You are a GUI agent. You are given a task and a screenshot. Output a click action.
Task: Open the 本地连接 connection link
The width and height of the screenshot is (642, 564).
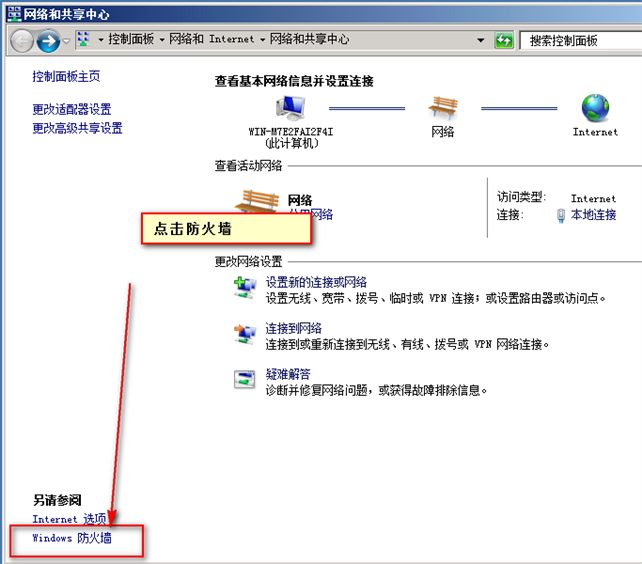tap(593, 214)
